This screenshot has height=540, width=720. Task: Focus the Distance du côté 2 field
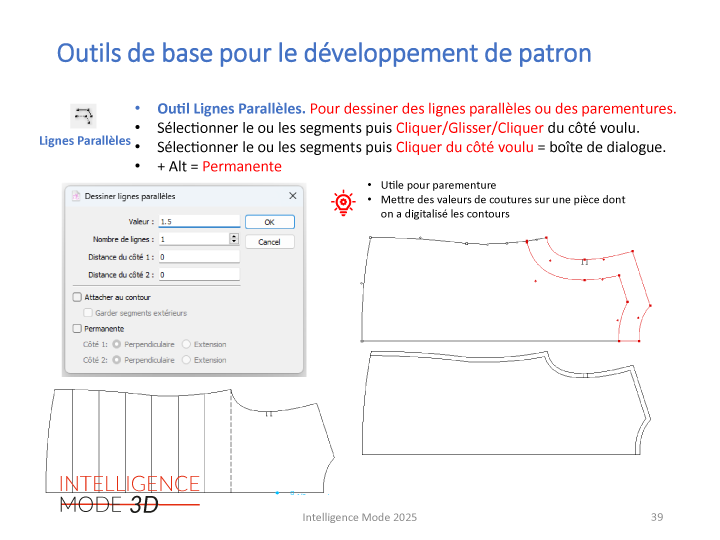click(198, 274)
